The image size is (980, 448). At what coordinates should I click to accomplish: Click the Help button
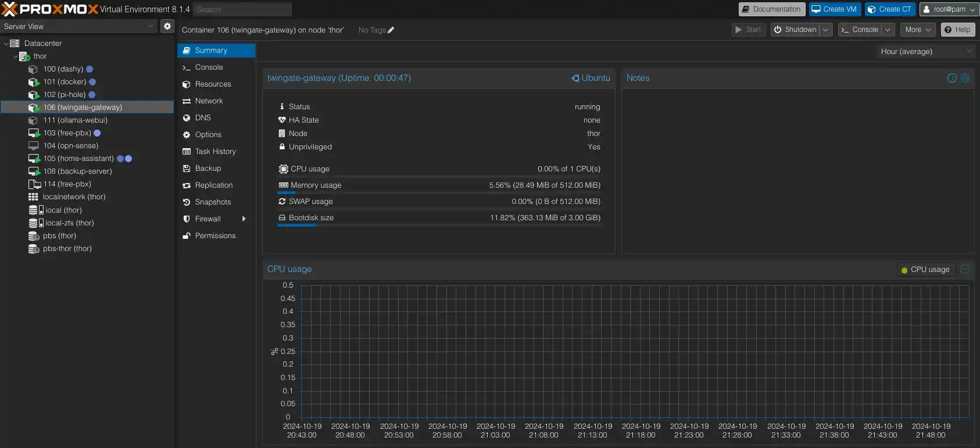click(958, 30)
